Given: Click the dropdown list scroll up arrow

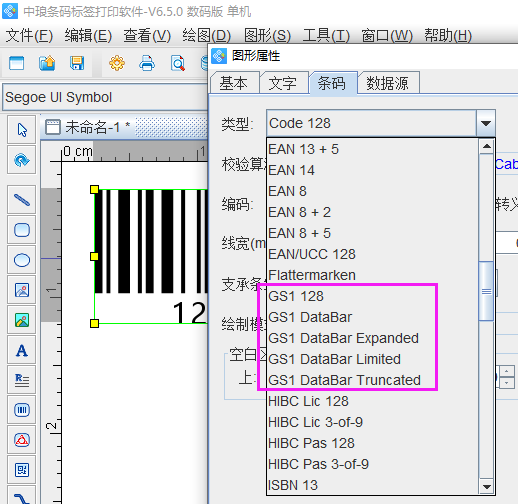Looking at the screenshot, I should [x=487, y=146].
